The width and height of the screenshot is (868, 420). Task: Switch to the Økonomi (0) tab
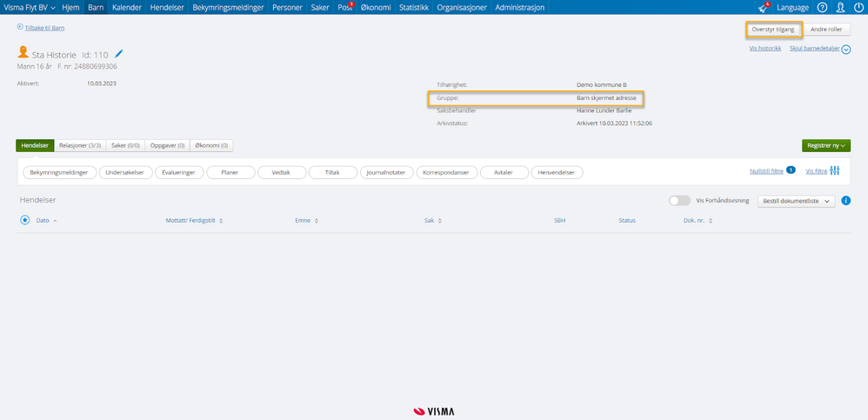(211, 145)
